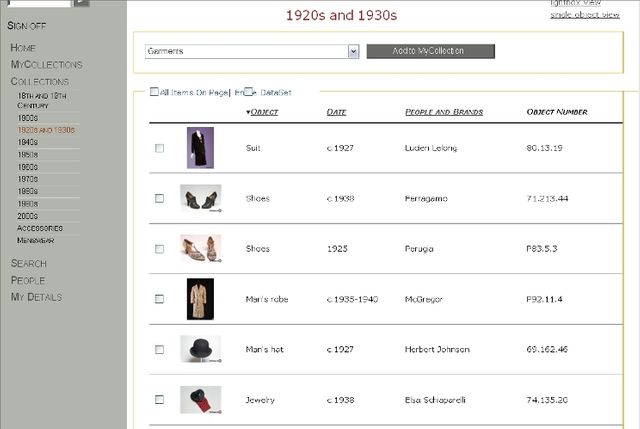Click the Herbert Johnson brand cell
The height and width of the screenshot is (429, 640).
point(437,349)
